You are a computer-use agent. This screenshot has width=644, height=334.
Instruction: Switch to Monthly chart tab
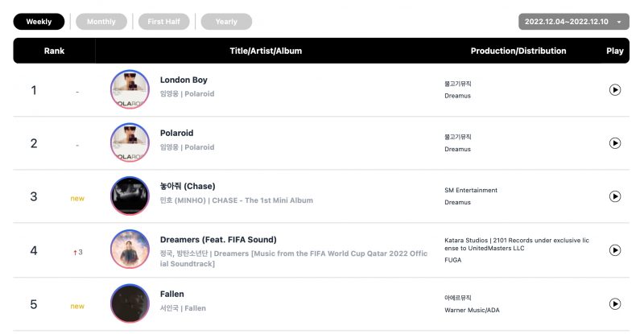(x=101, y=22)
